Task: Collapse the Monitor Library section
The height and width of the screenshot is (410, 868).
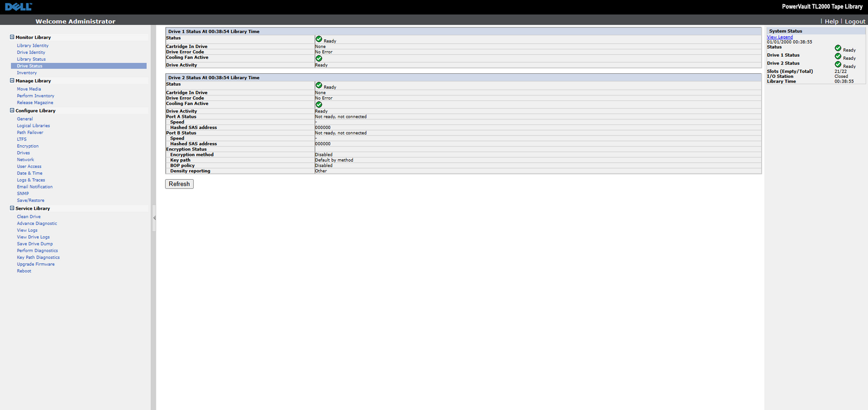Action: (12, 37)
